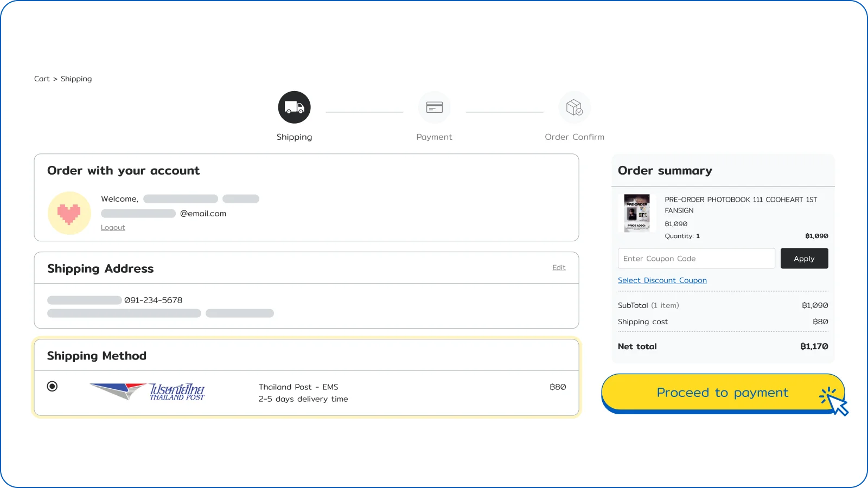Click the Order Confirm step label
Image resolution: width=868 pixels, height=488 pixels.
point(574,137)
